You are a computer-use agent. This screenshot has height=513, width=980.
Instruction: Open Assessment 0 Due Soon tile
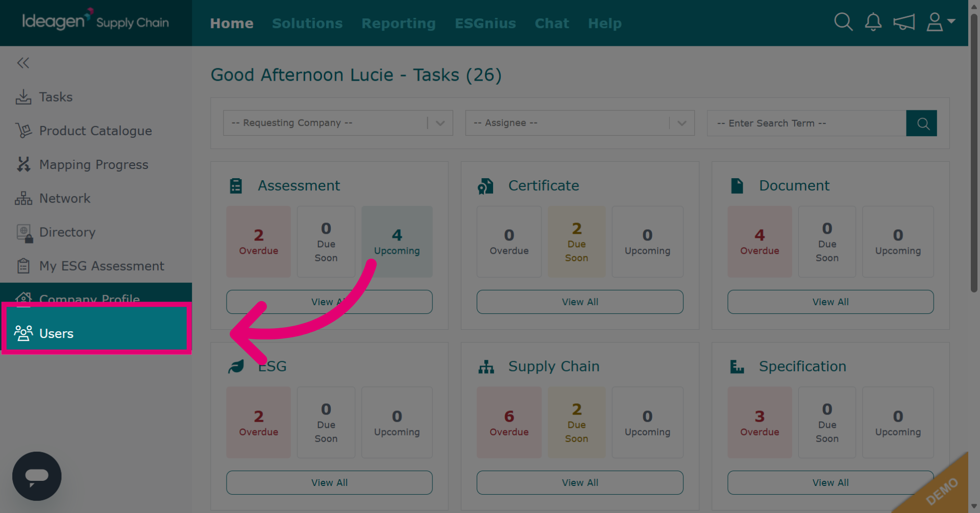tap(326, 241)
